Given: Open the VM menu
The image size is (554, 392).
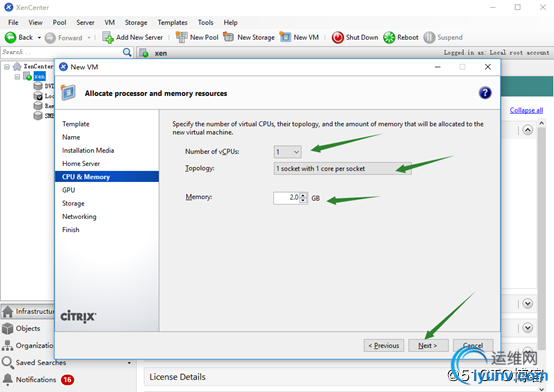Looking at the screenshot, I should pyautogui.click(x=110, y=23).
